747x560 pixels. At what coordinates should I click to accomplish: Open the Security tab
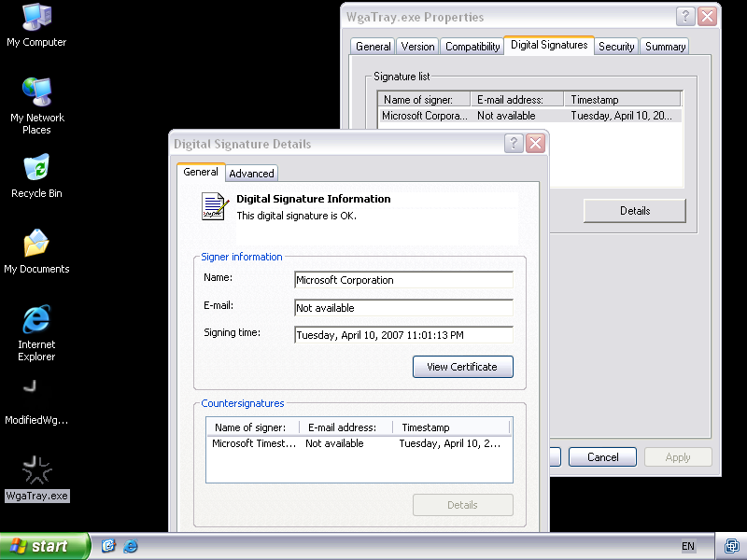click(616, 46)
